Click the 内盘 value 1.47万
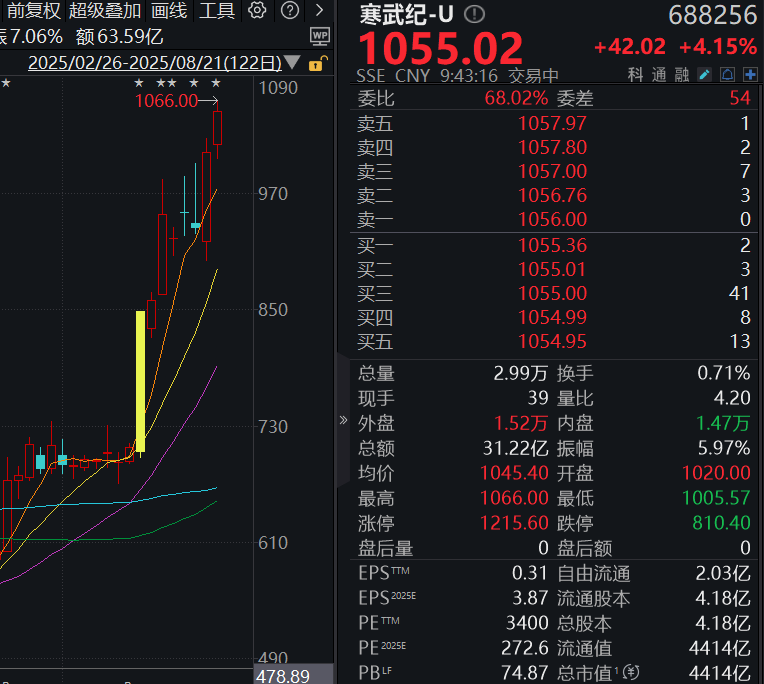764x684 pixels. pyautogui.click(x=723, y=423)
